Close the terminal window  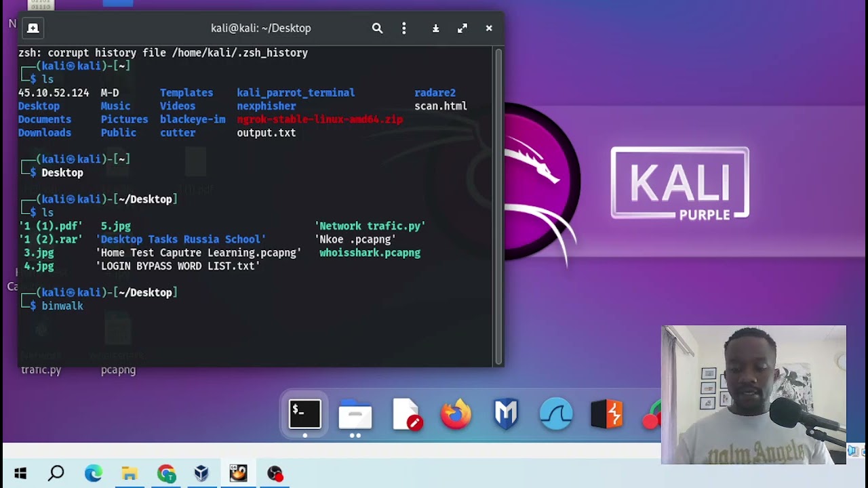tap(489, 28)
